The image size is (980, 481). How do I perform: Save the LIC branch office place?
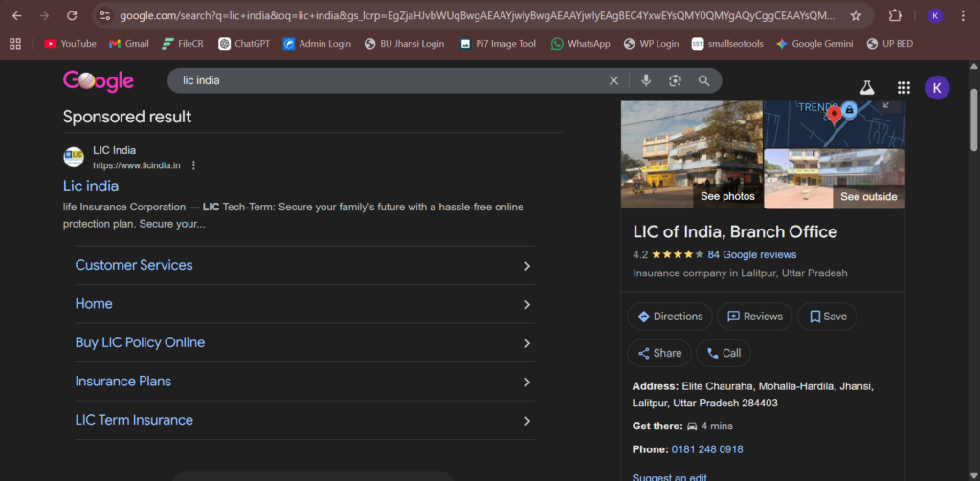[827, 317]
